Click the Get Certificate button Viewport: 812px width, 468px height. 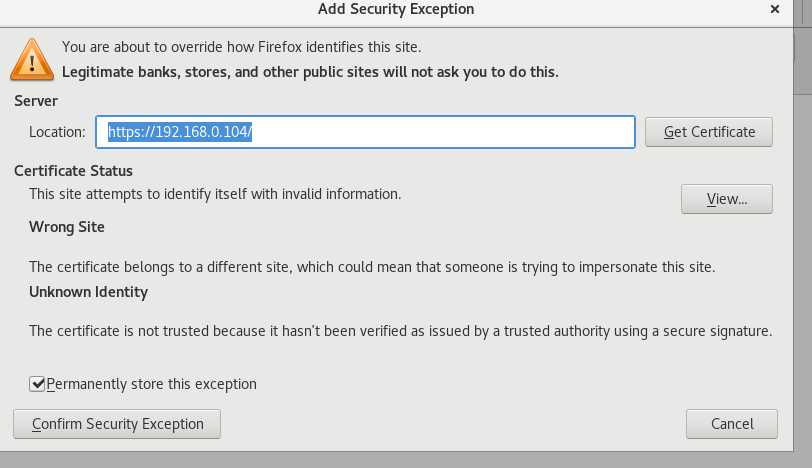point(708,132)
